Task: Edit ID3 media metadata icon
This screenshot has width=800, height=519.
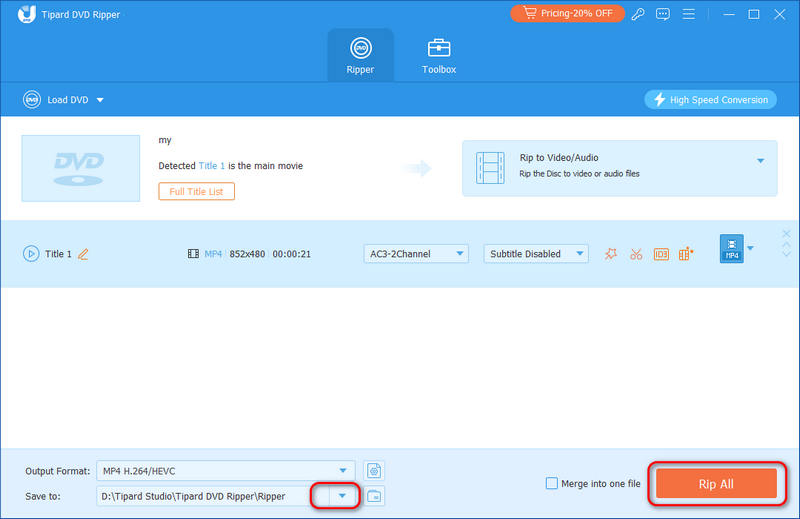Action: coord(661,254)
